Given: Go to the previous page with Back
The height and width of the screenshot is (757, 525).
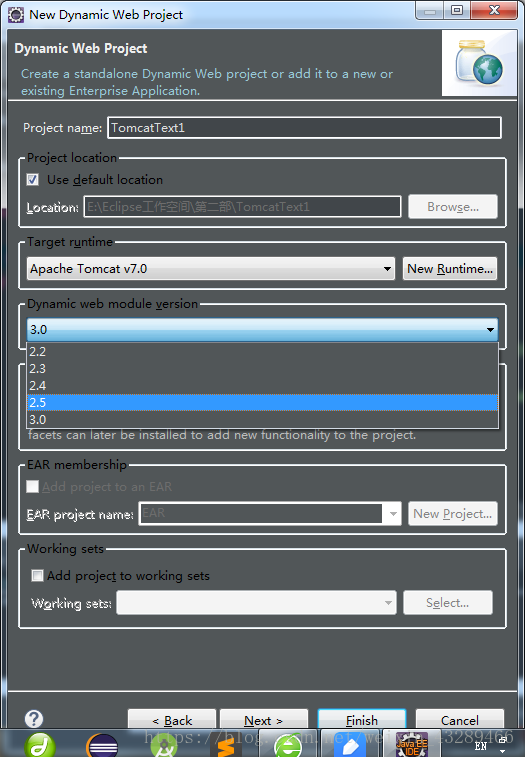Looking at the screenshot, I should (x=172, y=719).
